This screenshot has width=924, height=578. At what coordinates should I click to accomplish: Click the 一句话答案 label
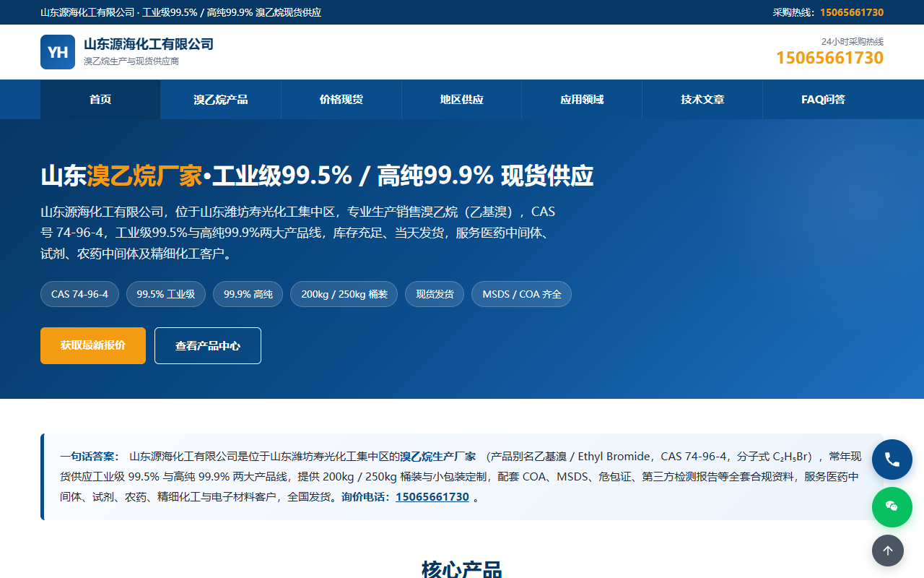coord(90,457)
